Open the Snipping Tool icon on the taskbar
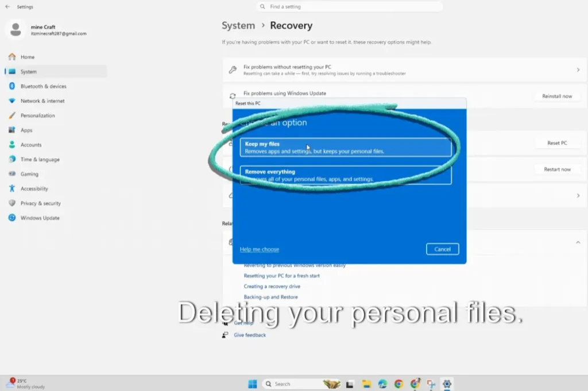The image size is (588, 391). point(431,384)
